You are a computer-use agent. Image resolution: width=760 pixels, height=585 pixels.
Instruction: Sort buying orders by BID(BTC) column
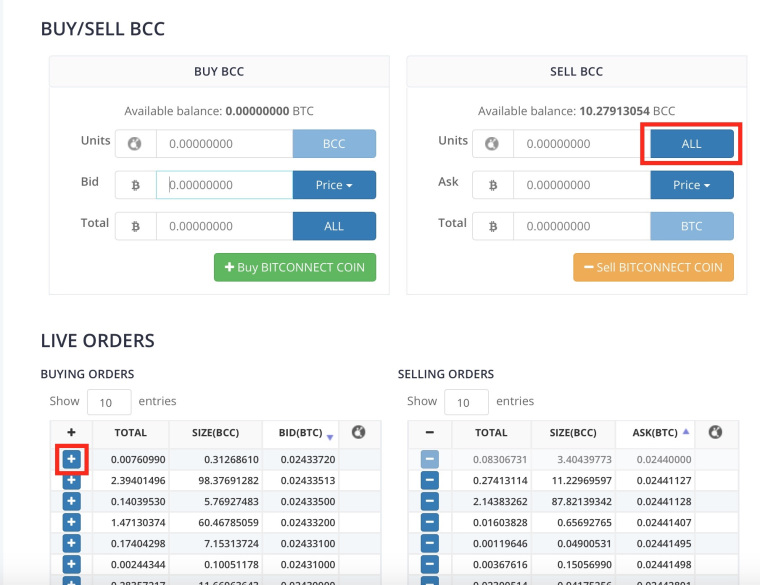click(301, 433)
